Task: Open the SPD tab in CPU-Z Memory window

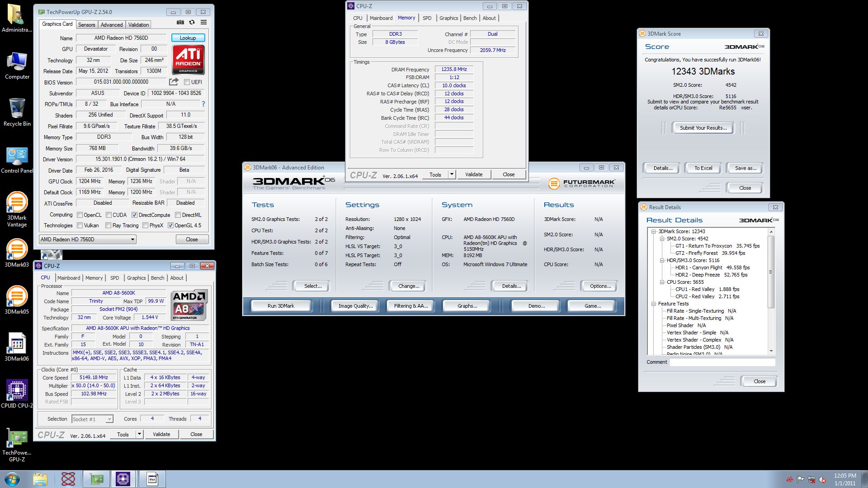Action: pyautogui.click(x=427, y=18)
